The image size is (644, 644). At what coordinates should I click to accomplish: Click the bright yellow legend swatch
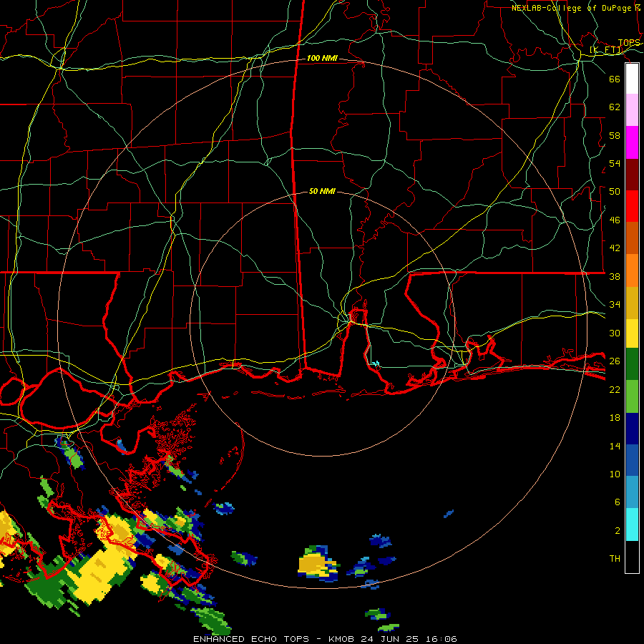(632, 333)
